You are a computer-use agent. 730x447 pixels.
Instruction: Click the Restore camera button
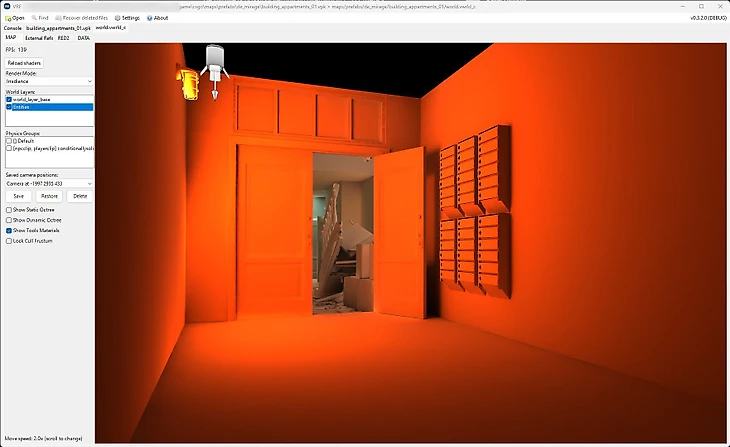pyautogui.click(x=49, y=196)
